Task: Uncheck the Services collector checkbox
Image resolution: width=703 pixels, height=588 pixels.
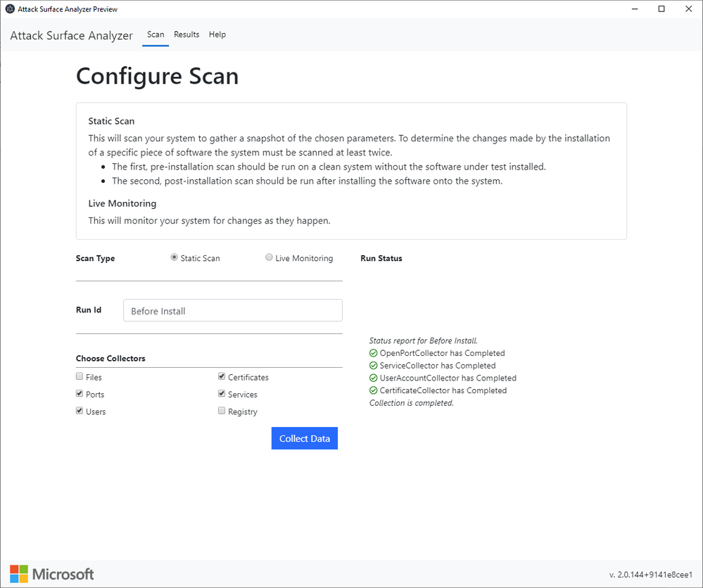Action: [x=222, y=393]
